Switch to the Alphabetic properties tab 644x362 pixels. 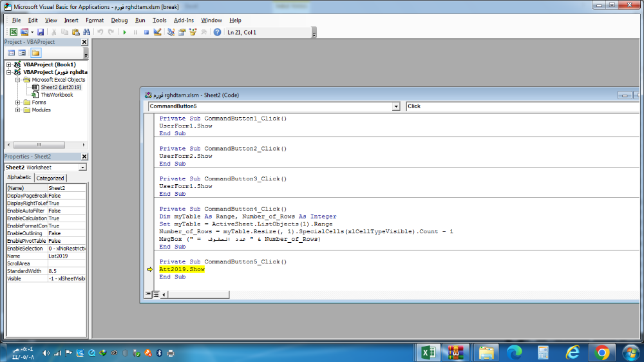click(19, 178)
